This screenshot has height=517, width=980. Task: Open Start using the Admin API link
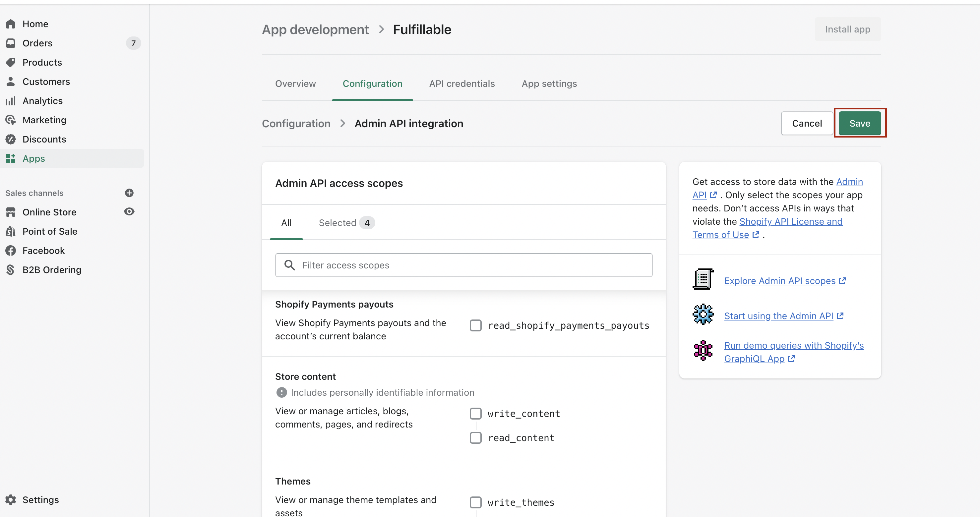point(784,316)
